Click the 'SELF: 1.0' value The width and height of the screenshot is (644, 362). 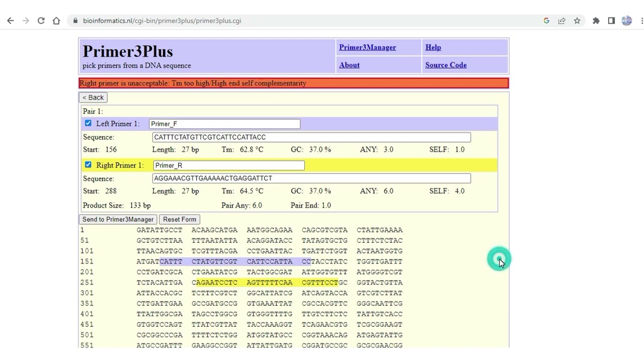(447, 149)
